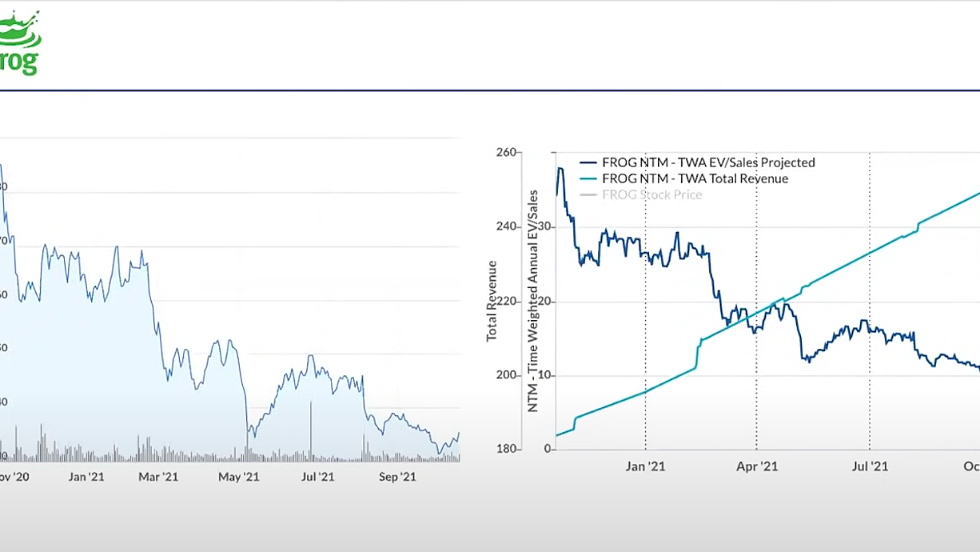Click the 'Jan '21' label on the left chart

click(x=86, y=477)
